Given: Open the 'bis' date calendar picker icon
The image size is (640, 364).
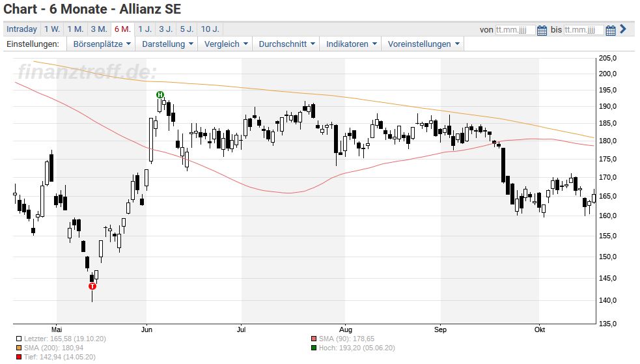Looking at the screenshot, I should 610,30.
